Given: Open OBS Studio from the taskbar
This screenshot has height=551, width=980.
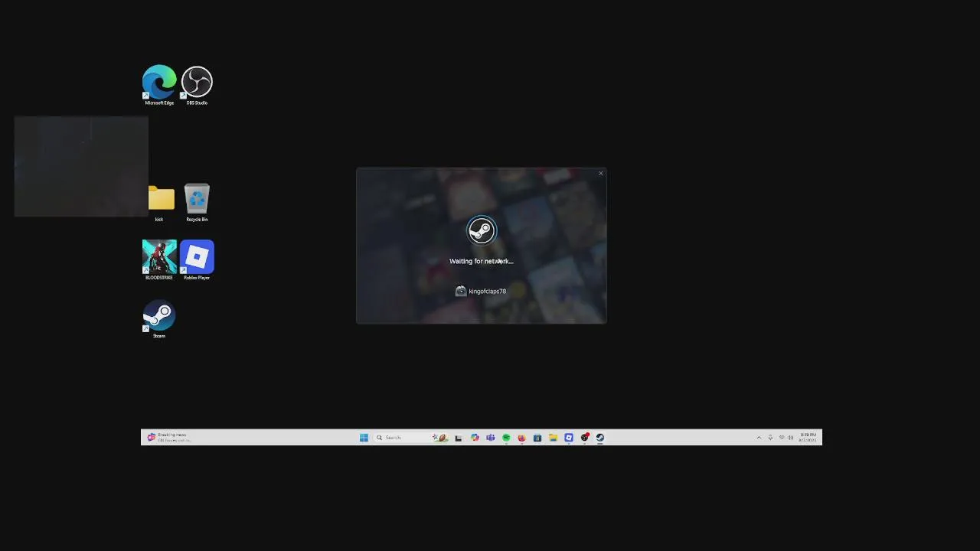Looking at the screenshot, I should pyautogui.click(x=585, y=438).
